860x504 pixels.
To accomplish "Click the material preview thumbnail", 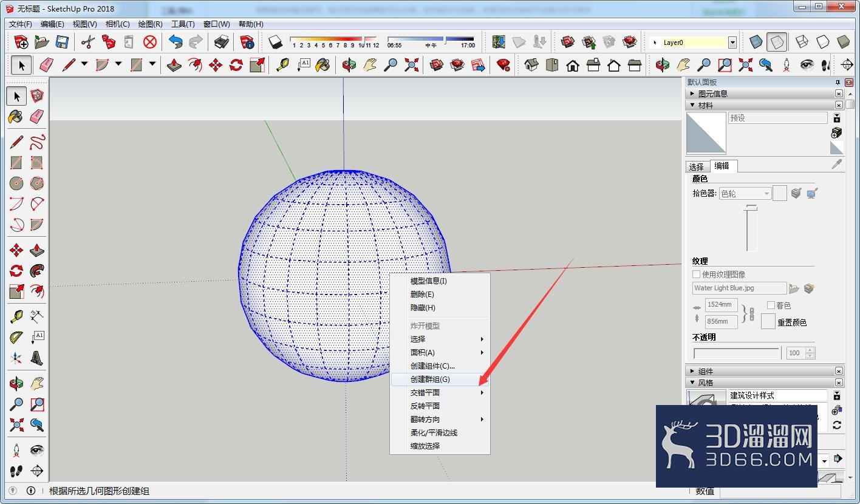I will pos(706,133).
